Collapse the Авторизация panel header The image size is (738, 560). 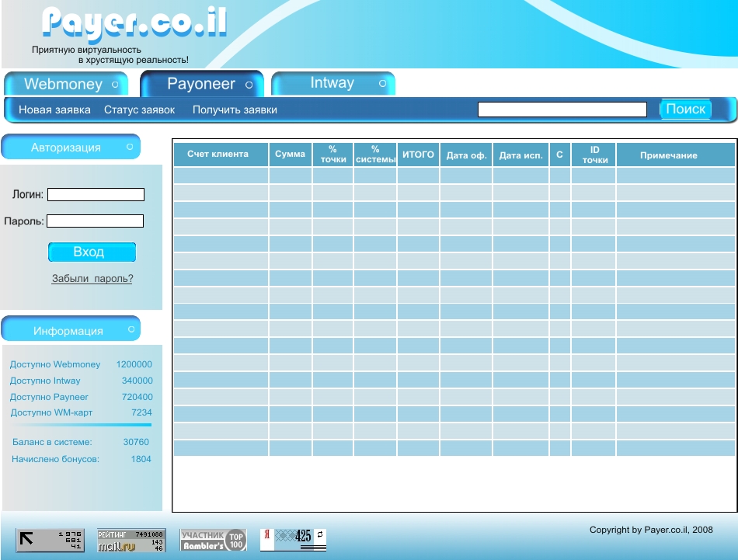pos(71,147)
